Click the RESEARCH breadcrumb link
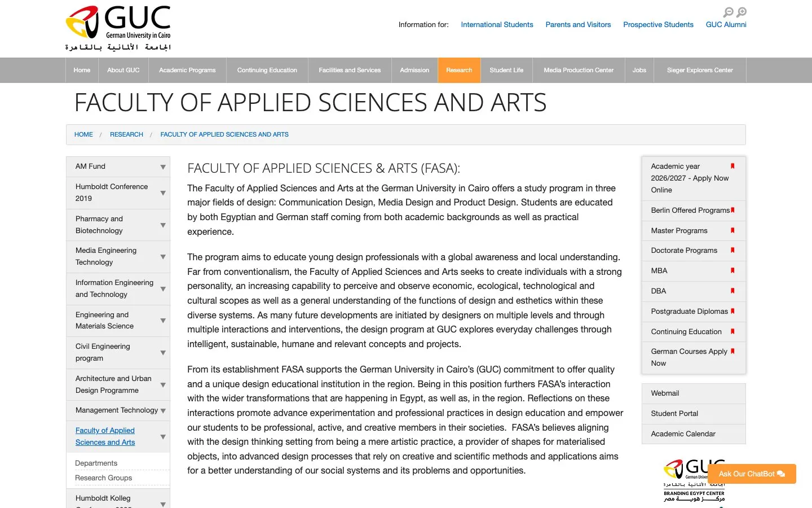 click(126, 134)
